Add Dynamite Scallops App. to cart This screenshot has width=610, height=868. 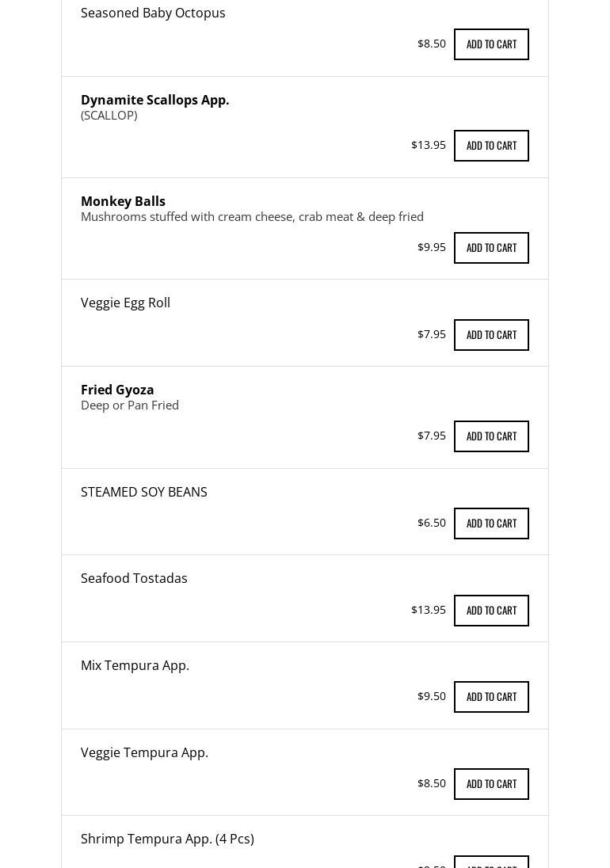(491, 146)
